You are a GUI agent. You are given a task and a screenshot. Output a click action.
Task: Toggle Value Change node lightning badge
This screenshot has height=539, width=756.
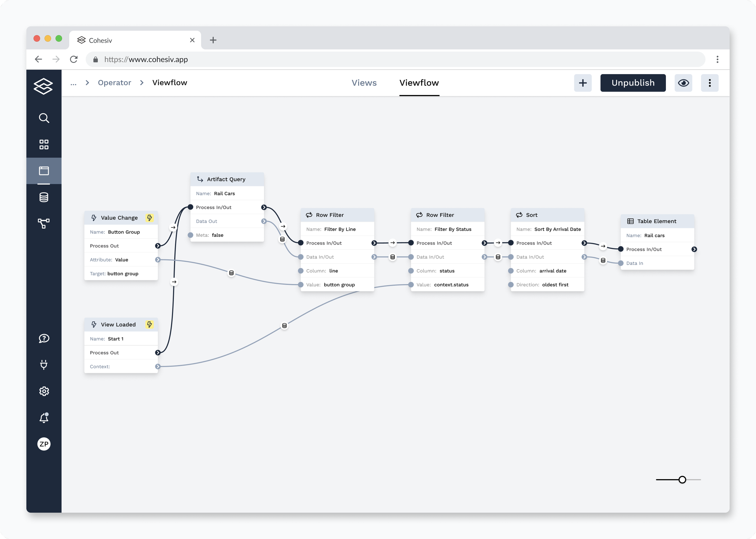pyautogui.click(x=149, y=218)
